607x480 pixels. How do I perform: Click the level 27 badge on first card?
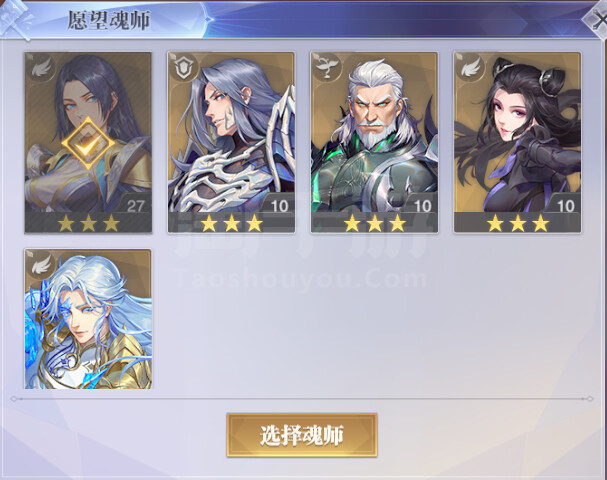coord(135,206)
